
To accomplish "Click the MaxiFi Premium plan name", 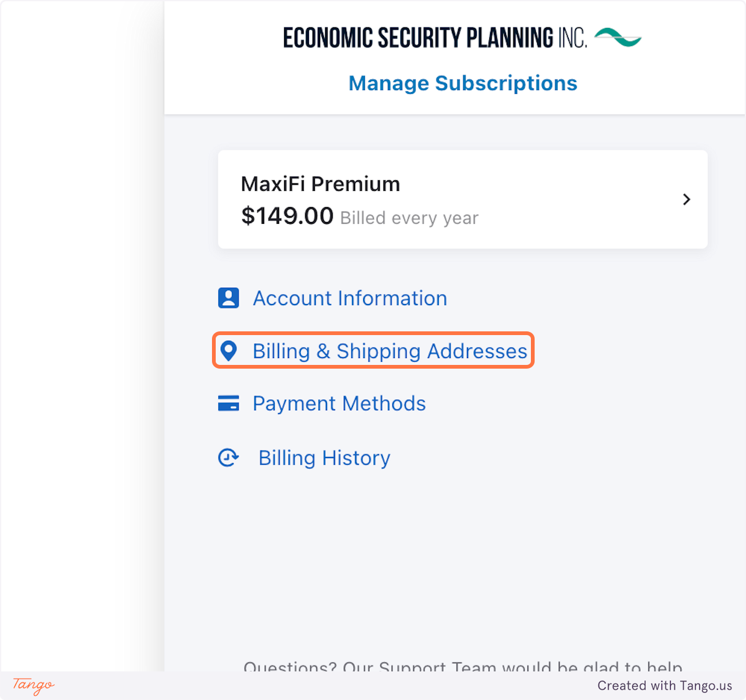I will 320,184.
